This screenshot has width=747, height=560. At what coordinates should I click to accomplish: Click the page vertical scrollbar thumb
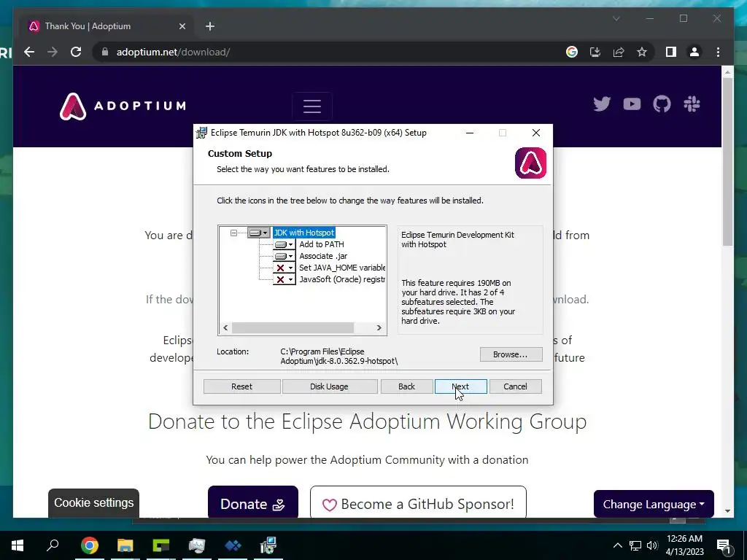pos(727,162)
